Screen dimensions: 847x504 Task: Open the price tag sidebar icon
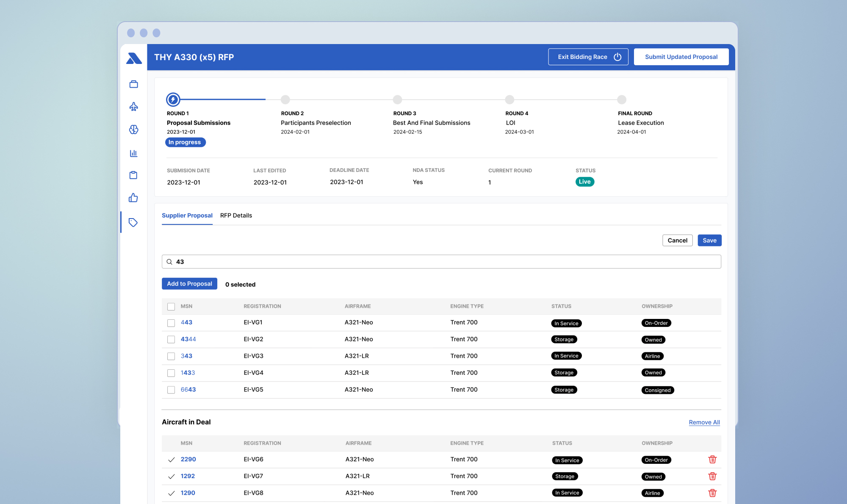tap(133, 222)
